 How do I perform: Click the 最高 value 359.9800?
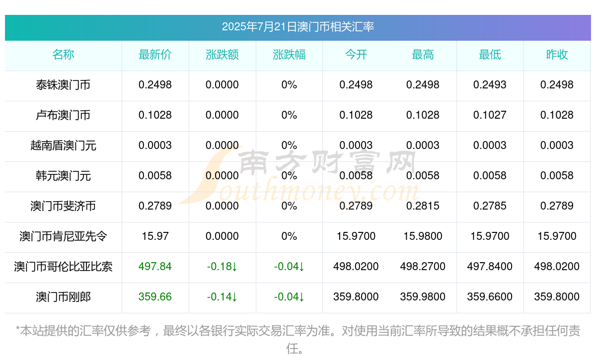point(423,297)
